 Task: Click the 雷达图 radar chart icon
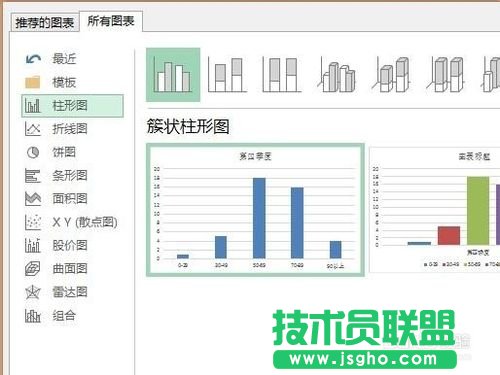click(x=33, y=292)
